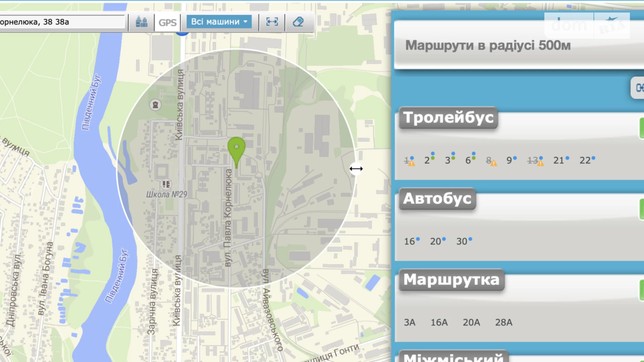This screenshot has height=362, width=644.
Task: Select the Тролейбус category header
Action: pyautogui.click(x=448, y=118)
